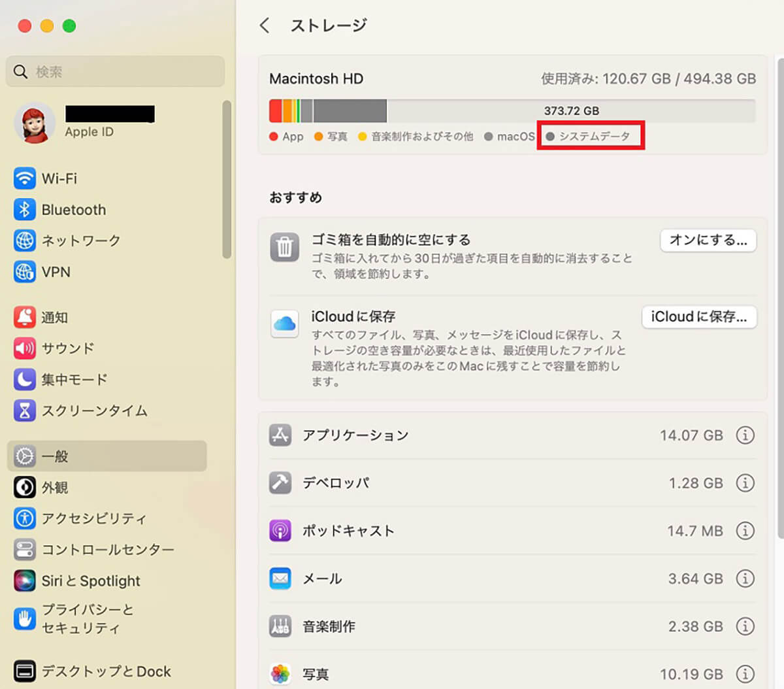The height and width of the screenshot is (689, 784).
Task: Click the 373.72 GB free space label
Action: click(572, 110)
